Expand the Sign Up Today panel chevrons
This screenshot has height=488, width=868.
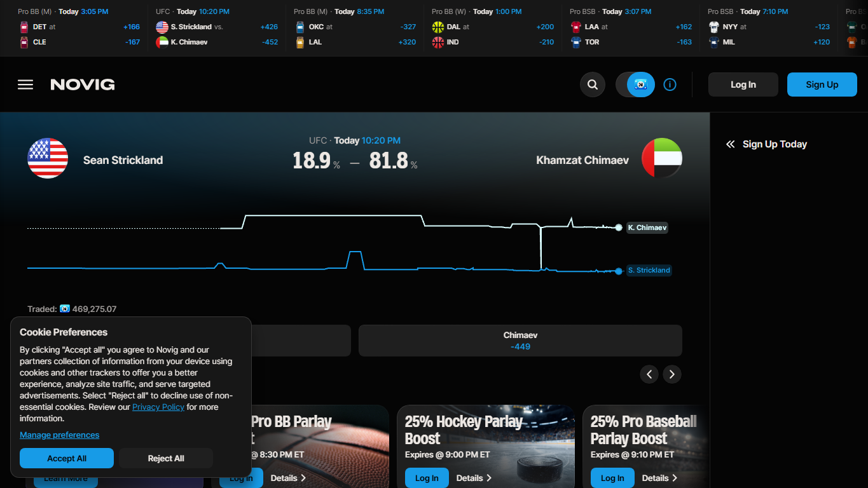click(730, 144)
